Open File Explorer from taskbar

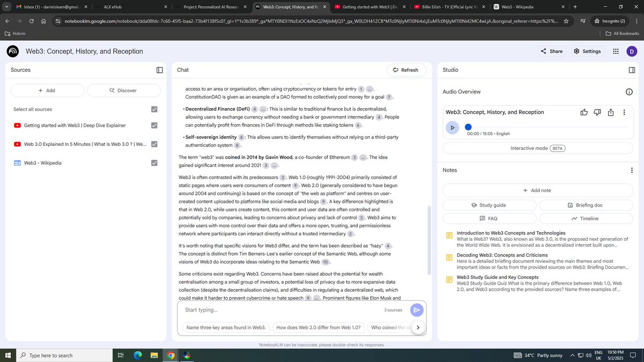153,355
